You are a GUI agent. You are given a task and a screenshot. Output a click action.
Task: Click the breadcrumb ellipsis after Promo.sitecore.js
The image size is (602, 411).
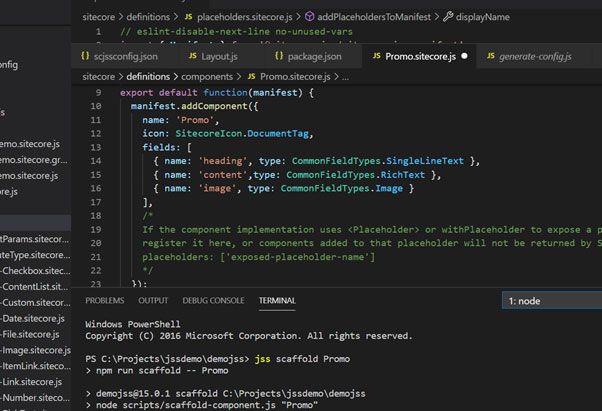coord(346,77)
